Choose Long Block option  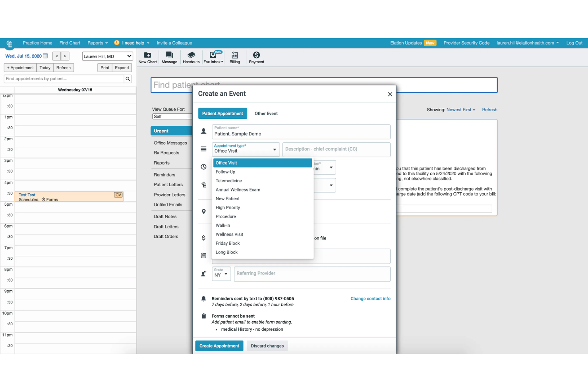pos(262,252)
